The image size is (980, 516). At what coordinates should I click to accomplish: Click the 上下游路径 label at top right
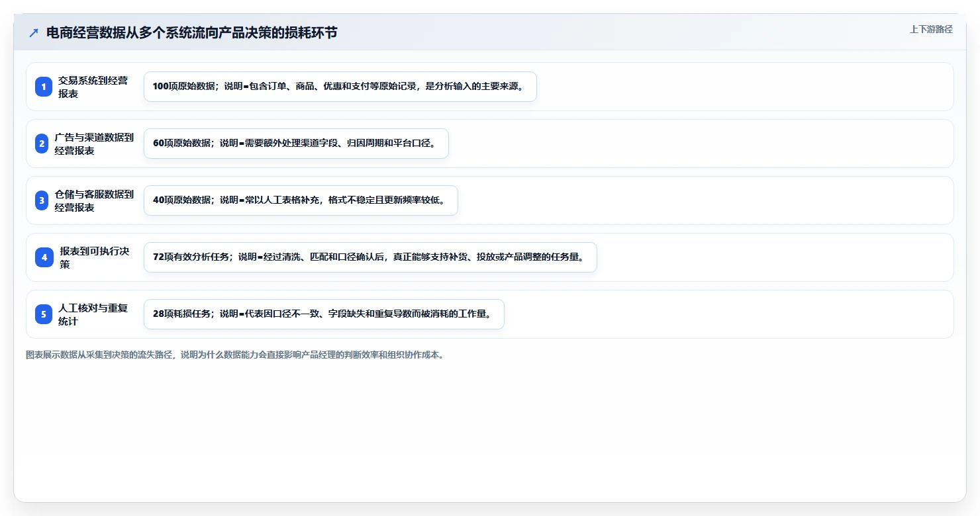tap(931, 29)
